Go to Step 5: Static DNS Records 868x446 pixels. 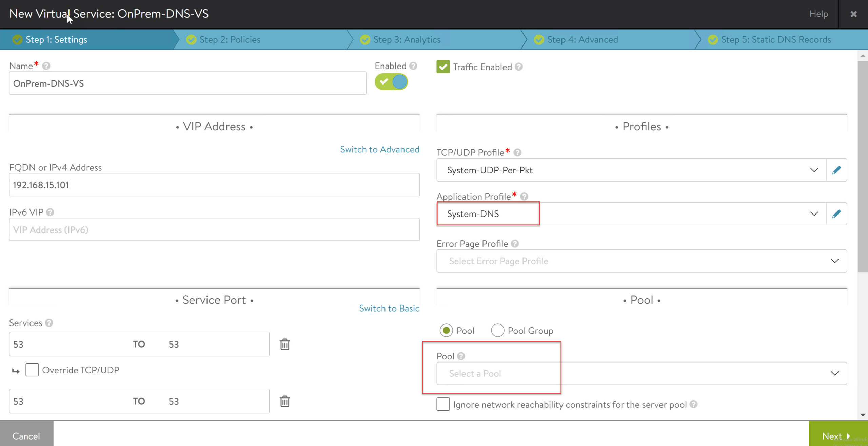(776, 40)
